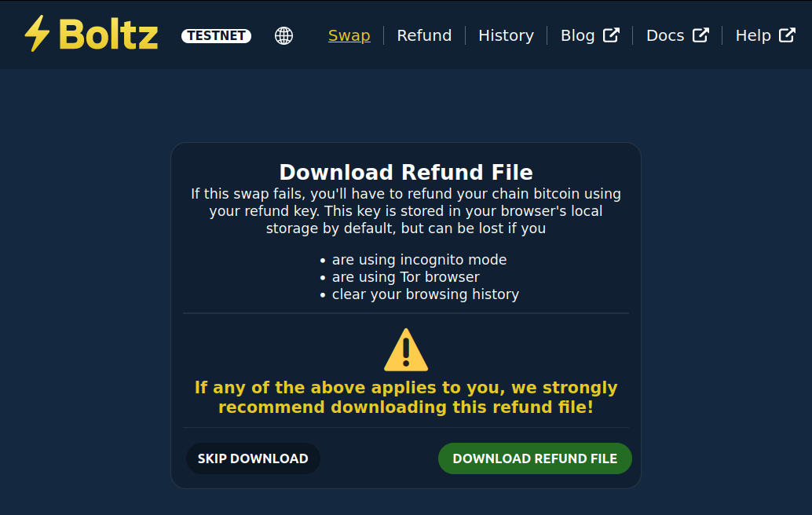Click the external-link icon beside Docs
812x515 pixels.
tap(700, 35)
